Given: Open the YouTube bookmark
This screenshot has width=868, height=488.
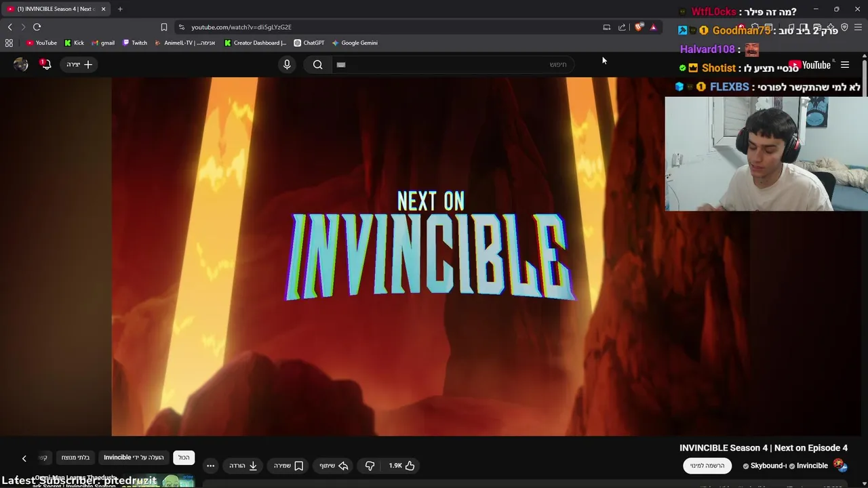Looking at the screenshot, I should click(41, 43).
